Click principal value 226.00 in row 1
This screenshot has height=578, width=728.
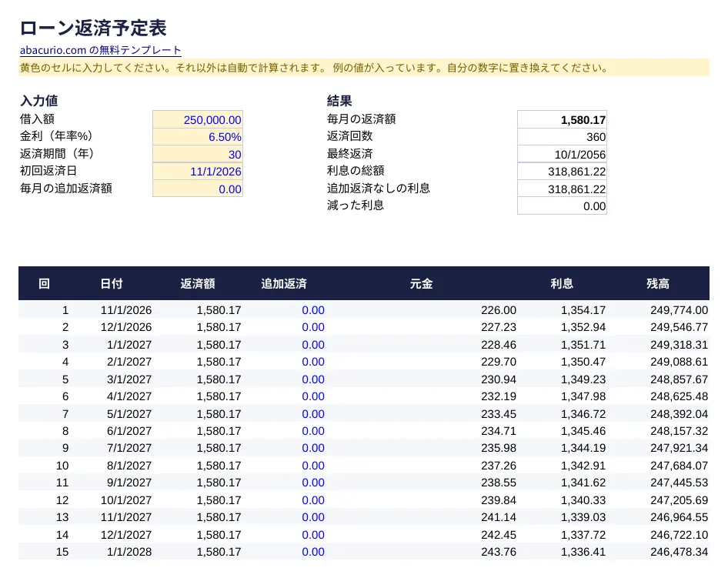click(499, 310)
